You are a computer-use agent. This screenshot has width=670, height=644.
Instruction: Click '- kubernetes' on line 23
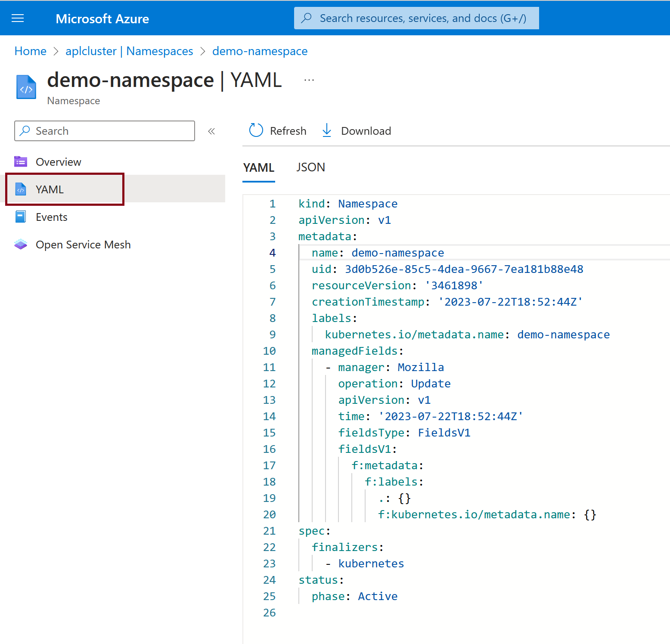[365, 563]
